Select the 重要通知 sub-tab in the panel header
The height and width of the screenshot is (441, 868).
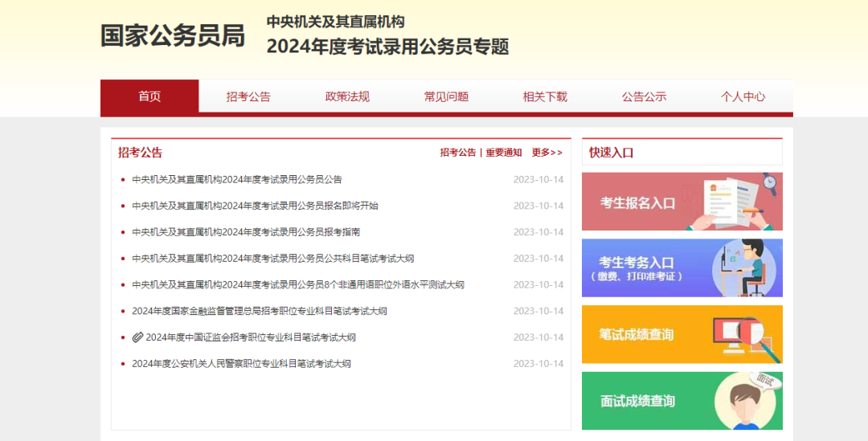click(x=504, y=153)
